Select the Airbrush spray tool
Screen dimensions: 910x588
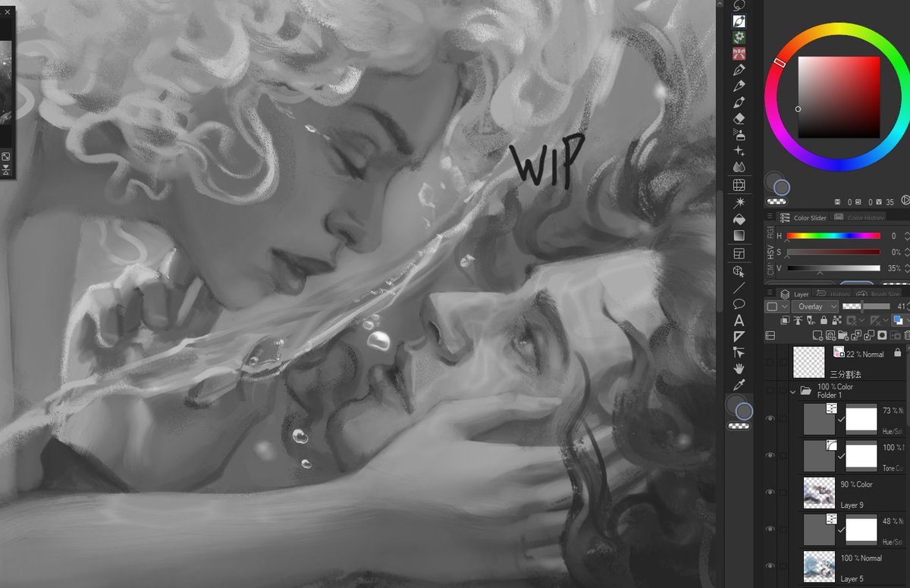click(x=739, y=135)
